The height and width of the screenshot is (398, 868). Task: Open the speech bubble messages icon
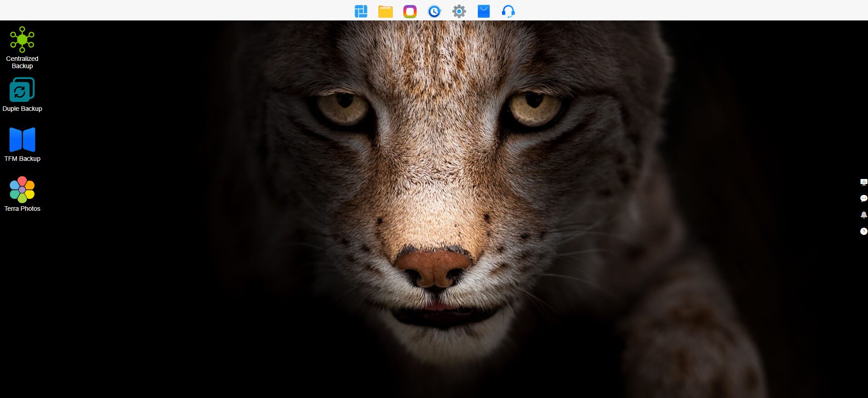863,199
